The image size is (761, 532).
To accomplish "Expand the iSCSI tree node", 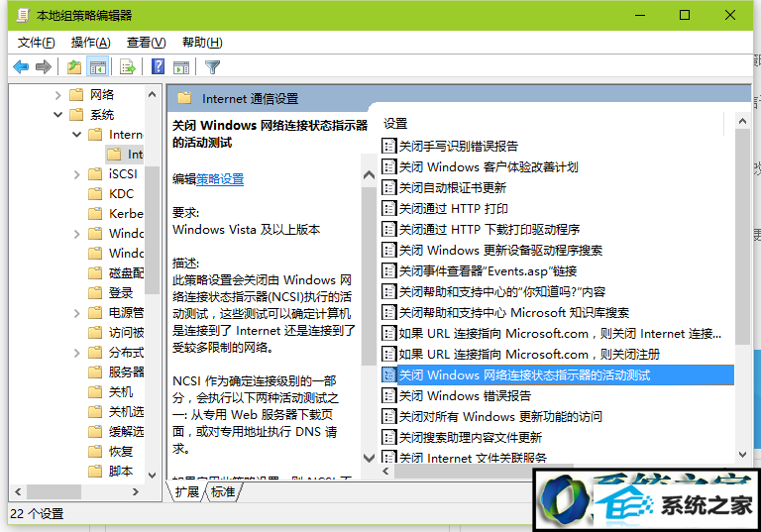I will click(76, 174).
